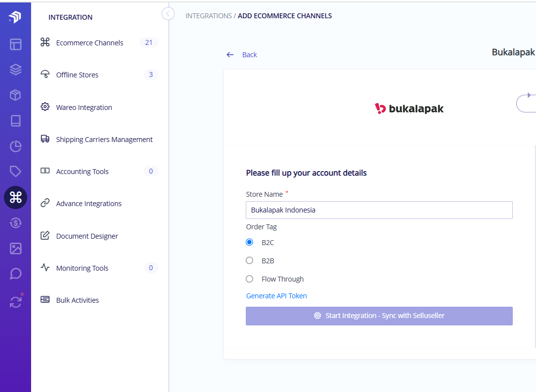
Task: Open the image gallery icon in sidebar
Action: pyautogui.click(x=15, y=248)
